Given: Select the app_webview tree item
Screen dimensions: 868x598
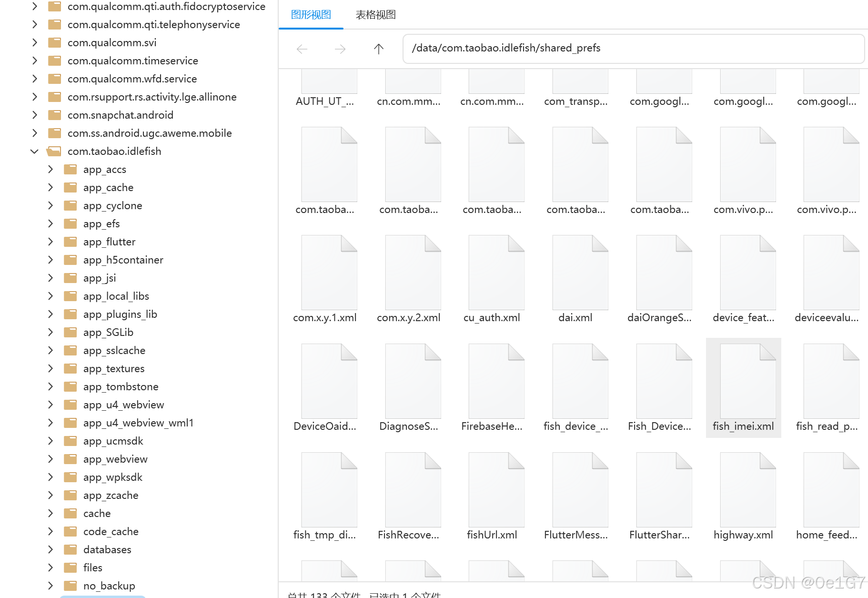Looking at the screenshot, I should tap(115, 459).
